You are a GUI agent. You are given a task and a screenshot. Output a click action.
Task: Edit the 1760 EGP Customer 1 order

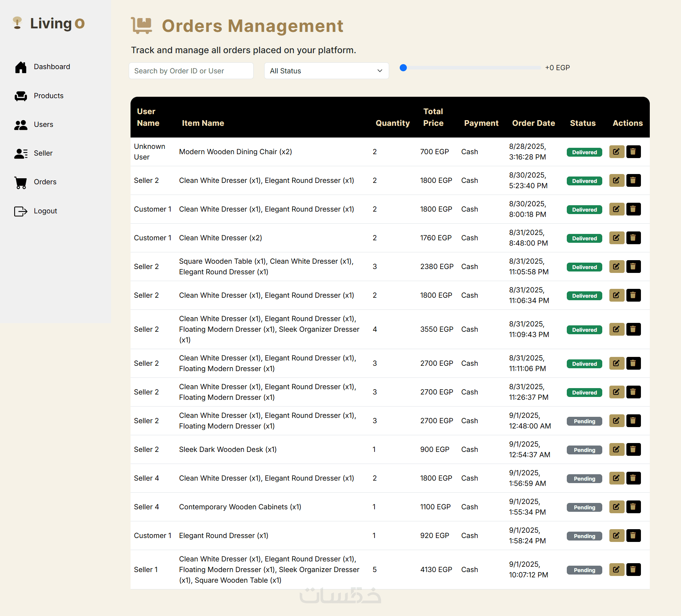point(616,238)
